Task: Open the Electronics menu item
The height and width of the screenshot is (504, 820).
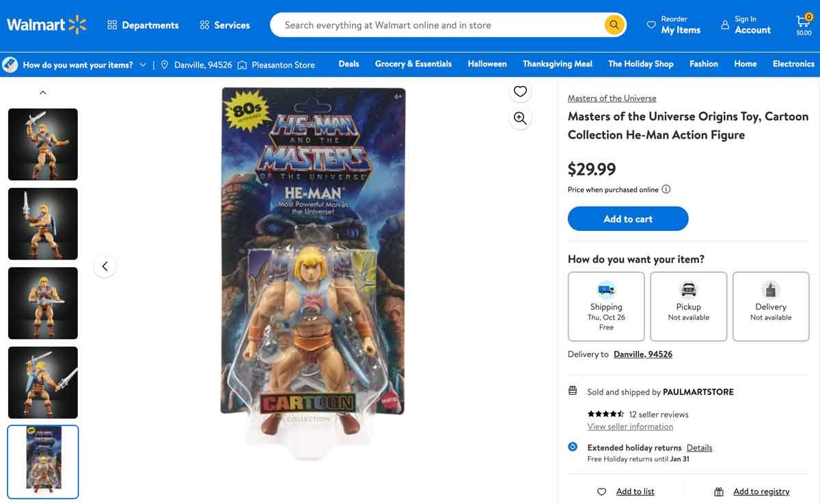Action: pos(793,64)
